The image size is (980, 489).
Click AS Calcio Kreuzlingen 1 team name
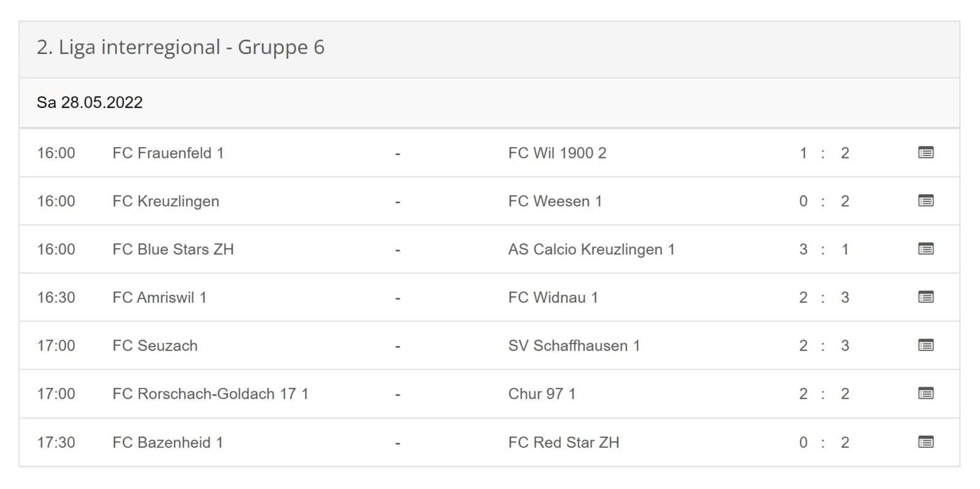point(591,249)
